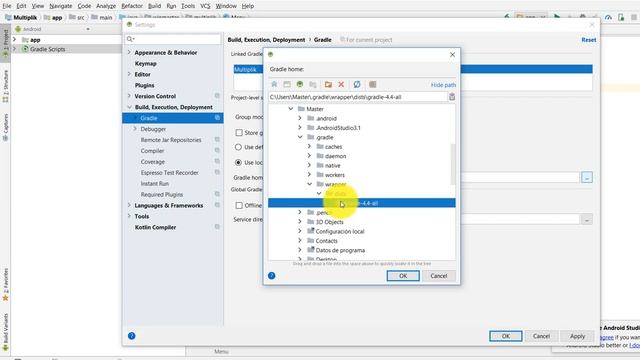Image resolution: width=640 pixels, height=360 pixels.
Task: Open the Navigate menu
Action: point(61,6)
